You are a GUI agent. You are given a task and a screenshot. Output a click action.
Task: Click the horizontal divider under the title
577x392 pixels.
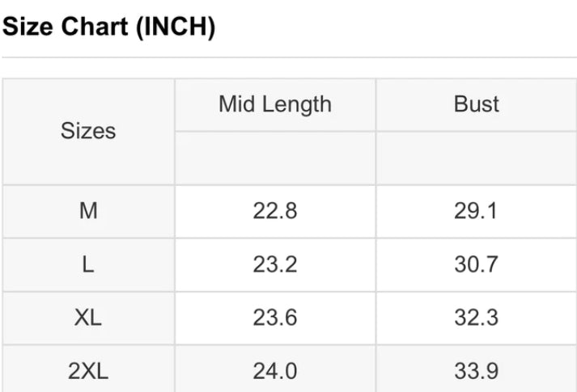point(289,57)
